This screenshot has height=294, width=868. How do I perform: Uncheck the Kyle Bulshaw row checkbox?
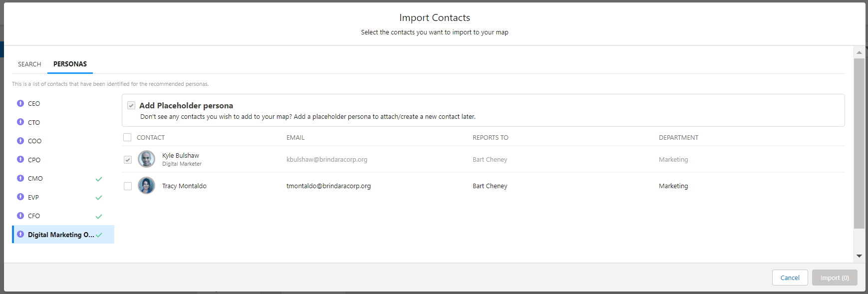(128, 160)
